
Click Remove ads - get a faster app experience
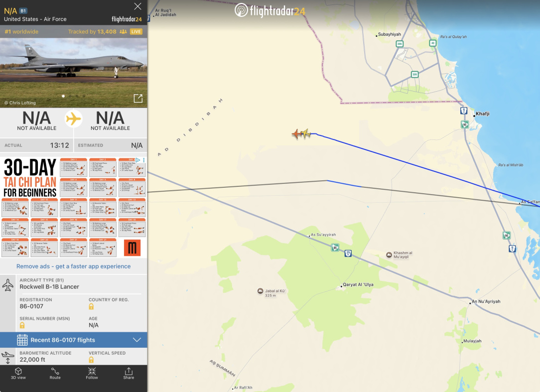click(74, 266)
